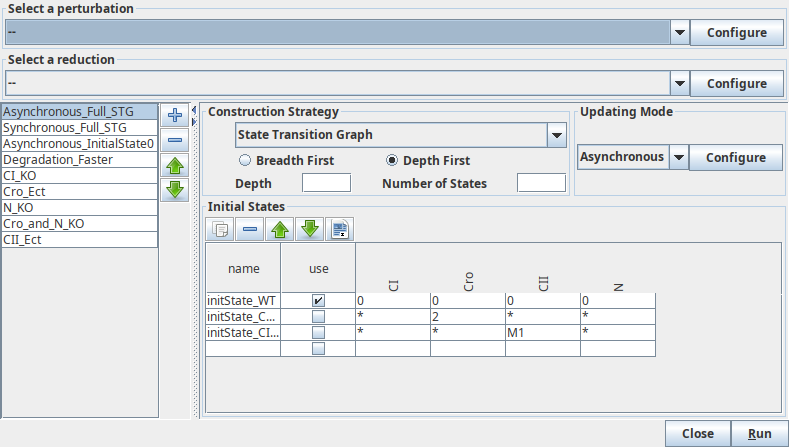Click the N value 0 for initState_WT

(x=618, y=301)
